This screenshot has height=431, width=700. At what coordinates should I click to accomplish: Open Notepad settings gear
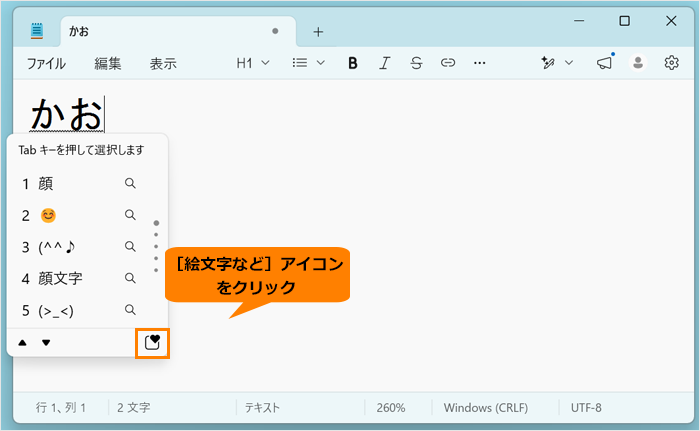click(671, 63)
